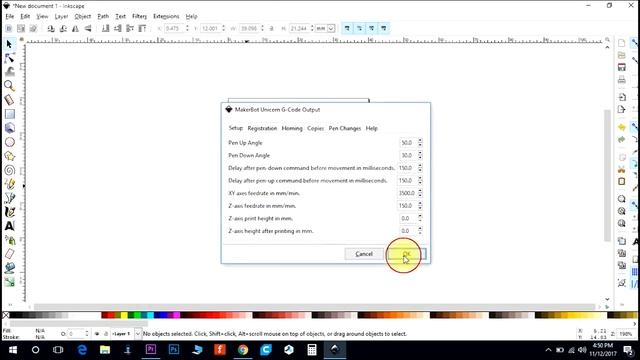Click the Print document icon

[622, 80]
